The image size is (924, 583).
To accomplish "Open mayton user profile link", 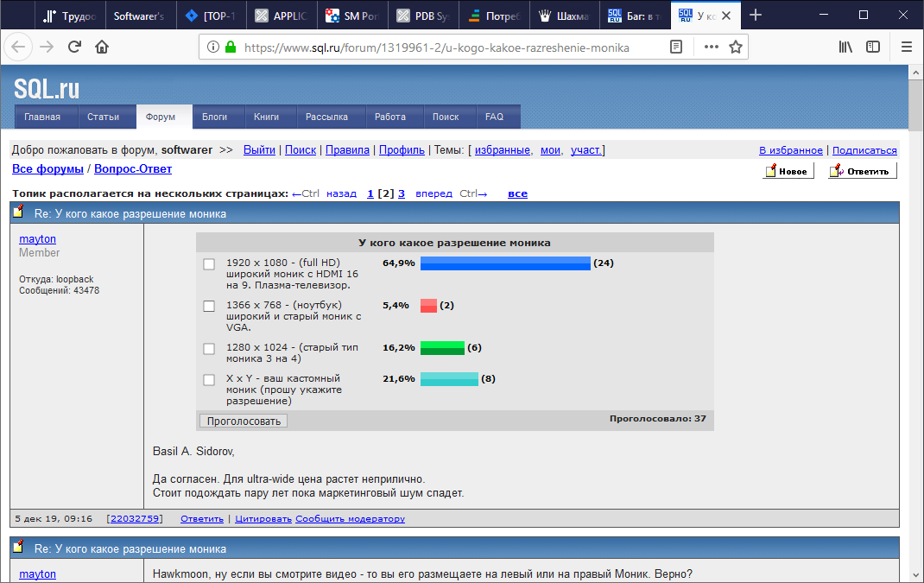I will tap(37, 238).
